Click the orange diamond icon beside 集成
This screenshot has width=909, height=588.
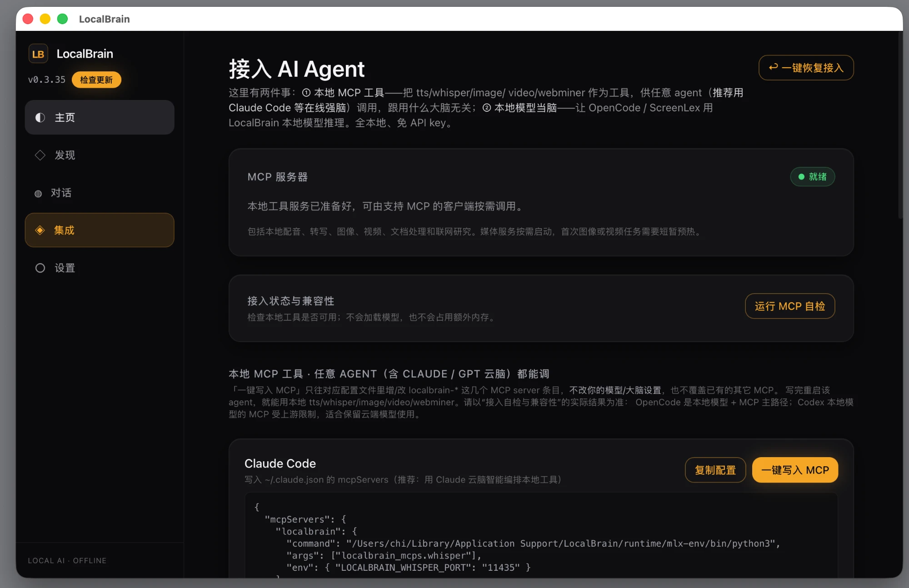[40, 230]
